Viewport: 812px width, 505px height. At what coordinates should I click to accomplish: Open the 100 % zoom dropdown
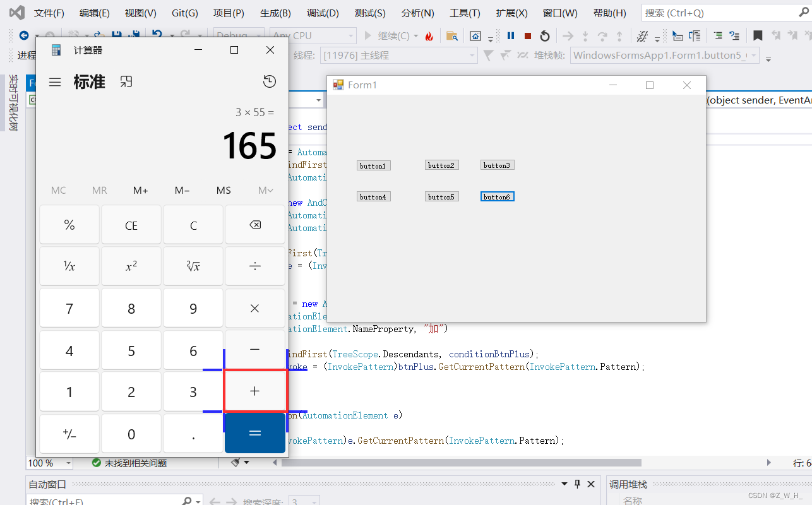point(49,463)
